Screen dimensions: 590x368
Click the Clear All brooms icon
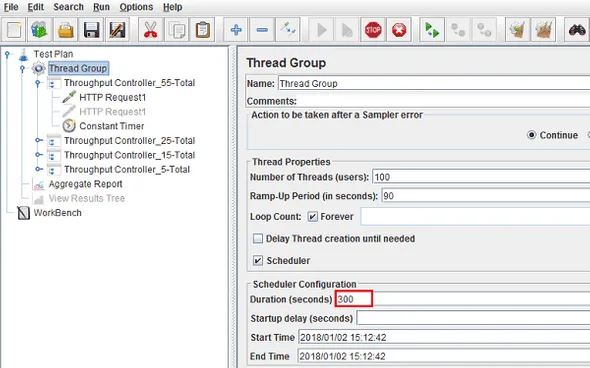click(x=543, y=30)
